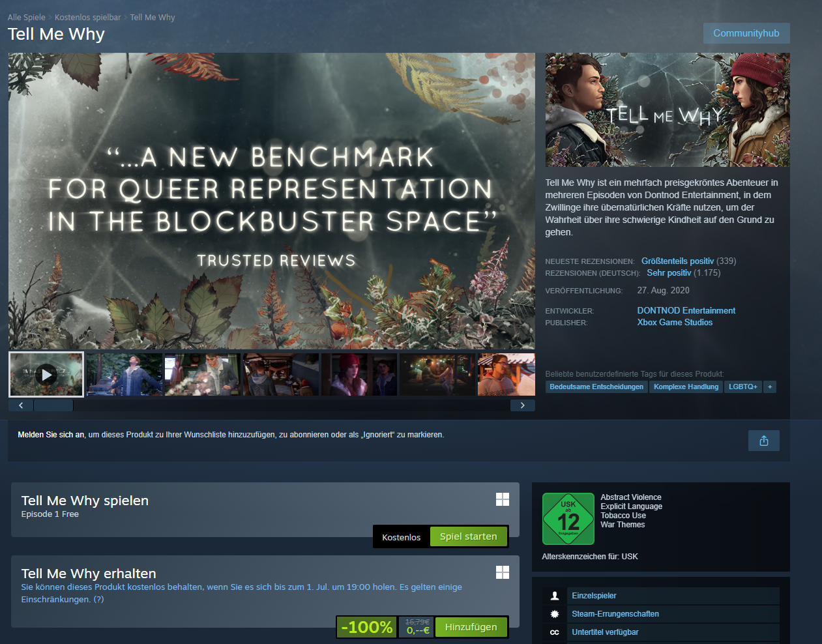Viewport: 822px width, 644px height.
Task: Click the (?) restrictions help link
Action: point(98,600)
